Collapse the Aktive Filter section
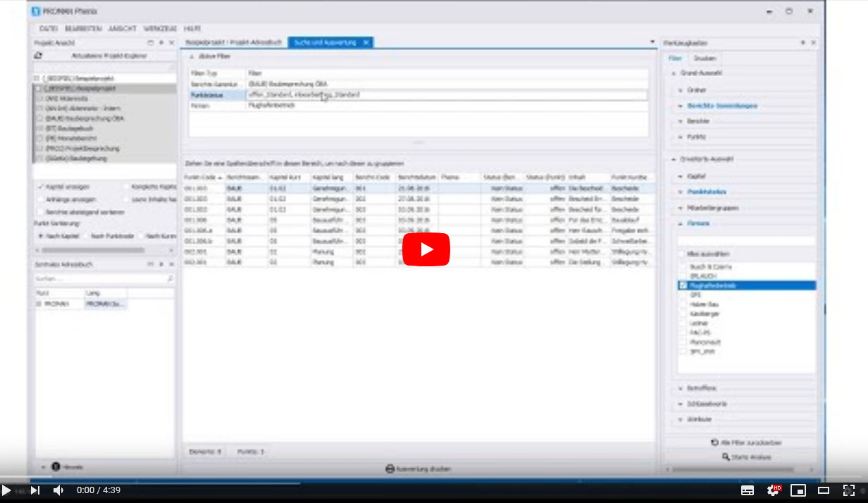The image size is (868, 503). (x=192, y=56)
